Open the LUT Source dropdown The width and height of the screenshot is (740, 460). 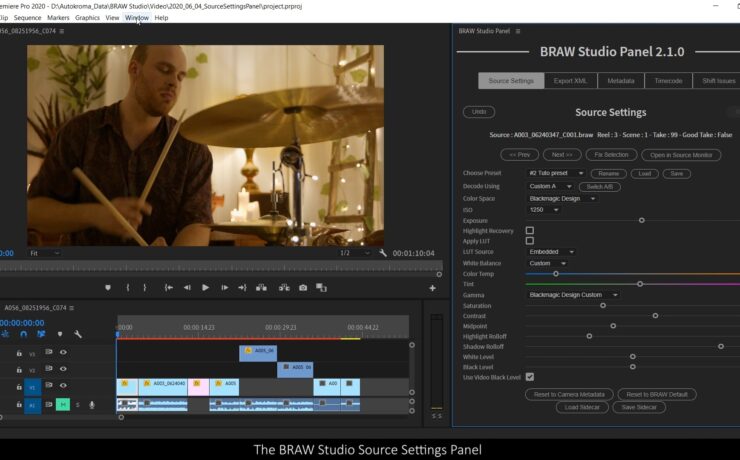pos(552,252)
